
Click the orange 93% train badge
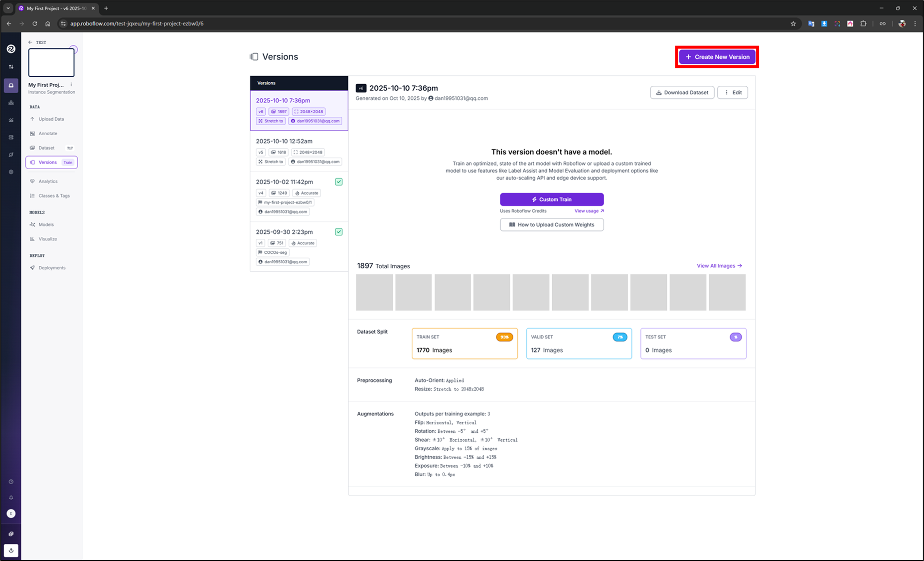504,337
